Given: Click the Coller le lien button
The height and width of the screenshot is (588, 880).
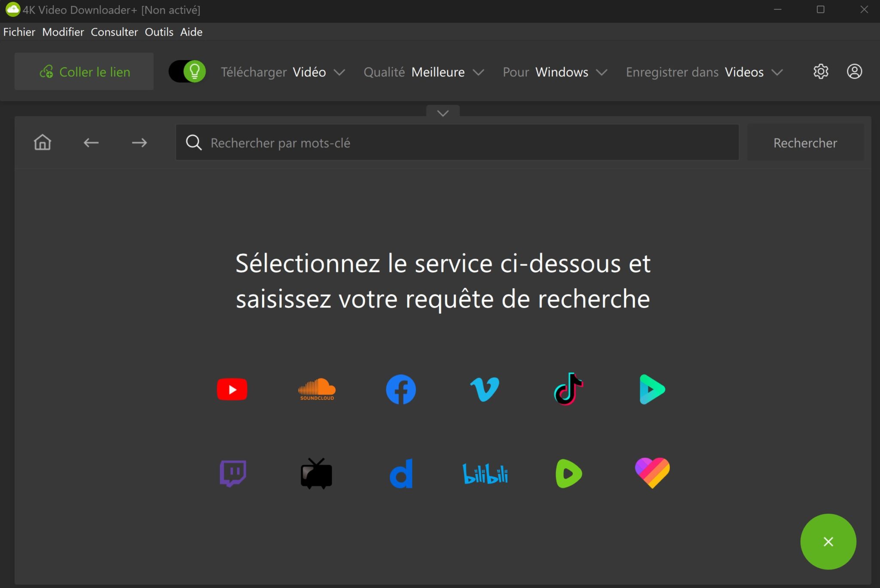Looking at the screenshot, I should [84, 72].
